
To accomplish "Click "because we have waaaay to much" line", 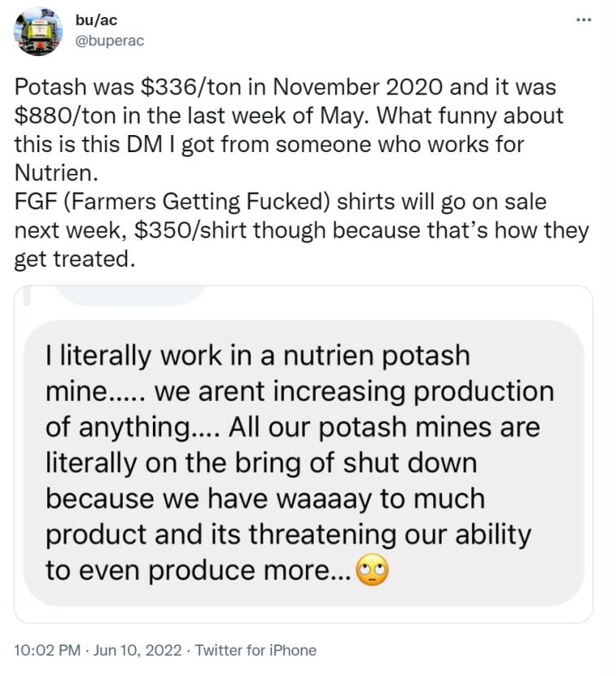I will (264, 499).
